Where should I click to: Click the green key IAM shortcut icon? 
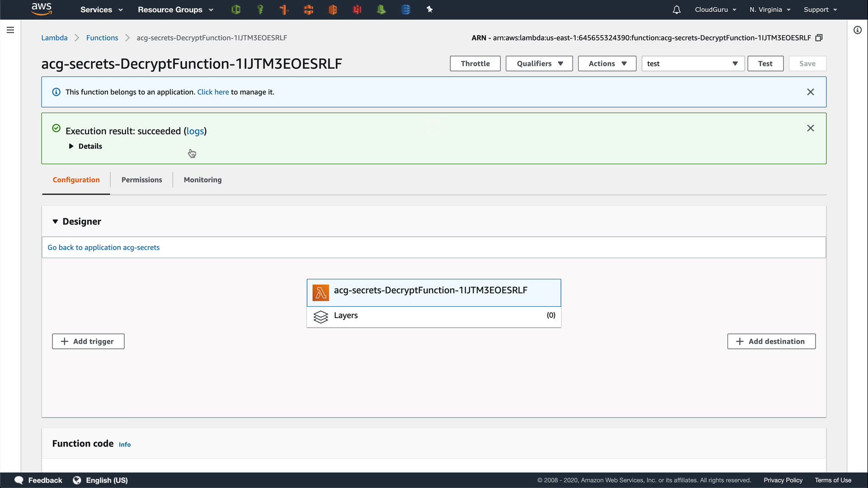[260, 9]
